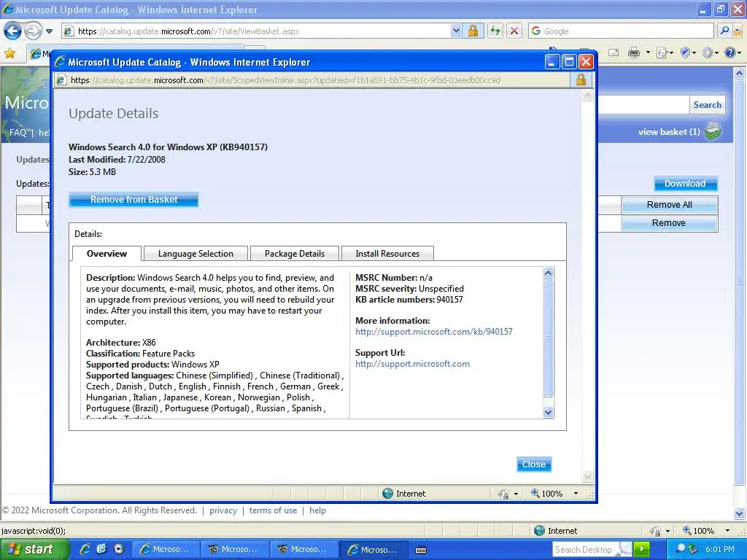Click the magnifier search button beside Google box

(x=724, y=31)
